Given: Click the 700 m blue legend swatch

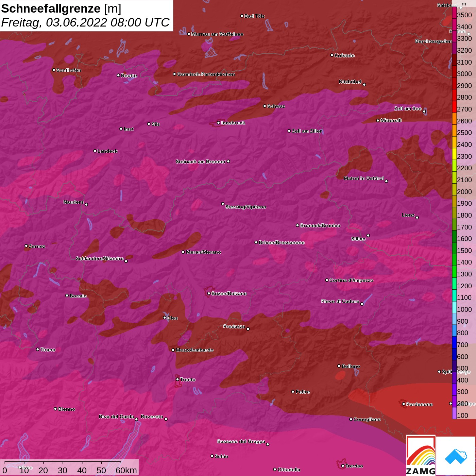Looking at the screenshot, I should [454, 342].
